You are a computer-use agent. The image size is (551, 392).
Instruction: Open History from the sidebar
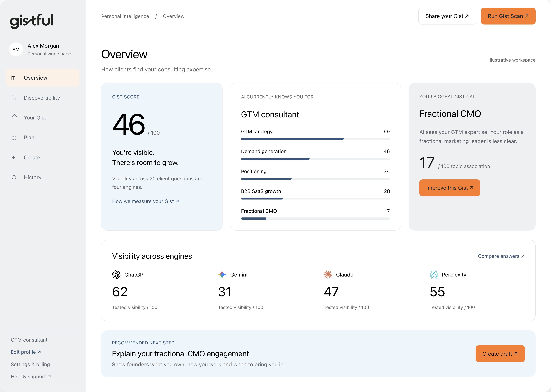(43, 177)
